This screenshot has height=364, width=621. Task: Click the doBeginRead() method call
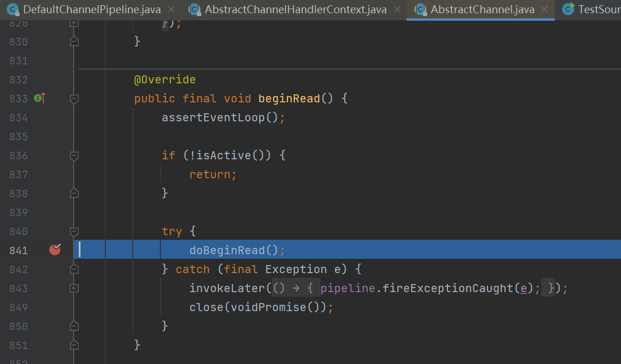(x=227, y=250)
